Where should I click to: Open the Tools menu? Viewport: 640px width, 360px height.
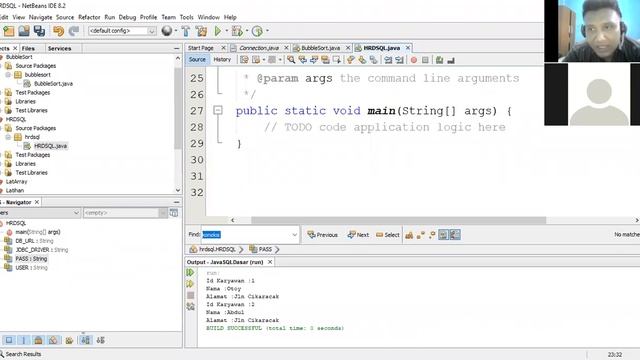[x=187, y=17]
